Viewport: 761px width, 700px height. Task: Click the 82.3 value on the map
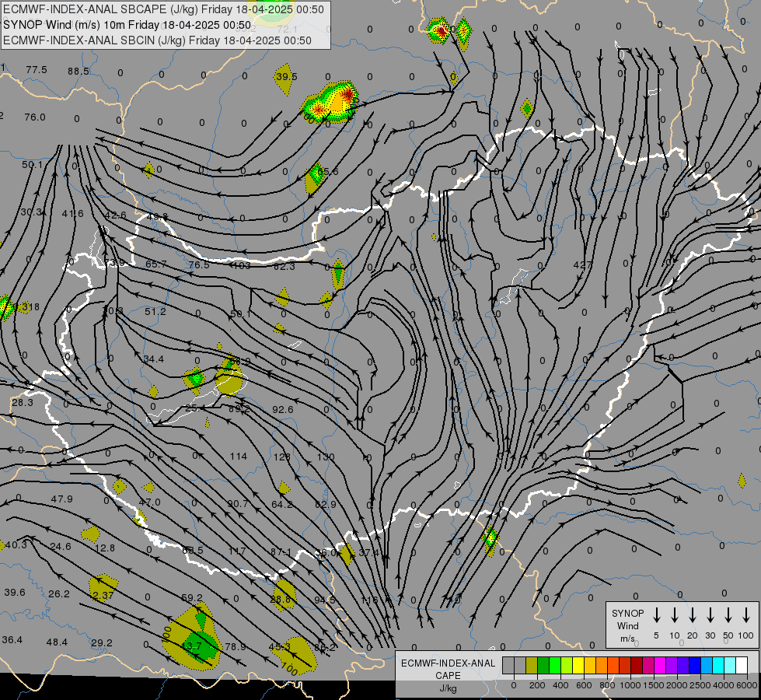coord(284,266)
